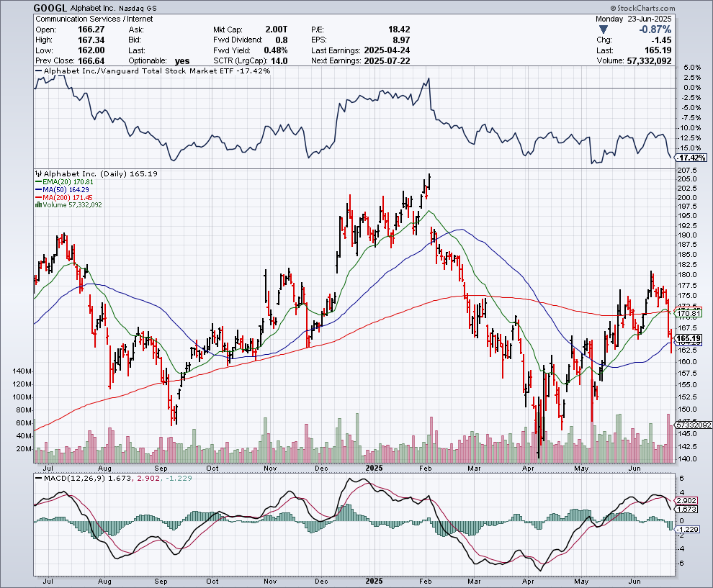Click the -10.0% relative strength axis label

click(x=690, y=127)
